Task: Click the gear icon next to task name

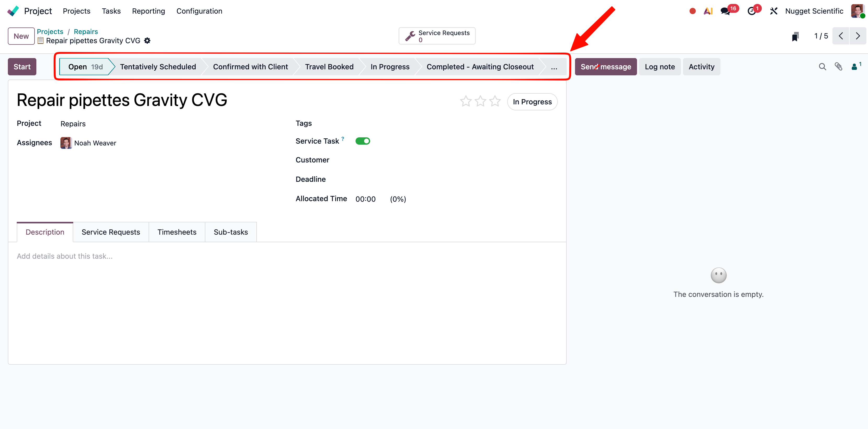Action: (147, 41)
